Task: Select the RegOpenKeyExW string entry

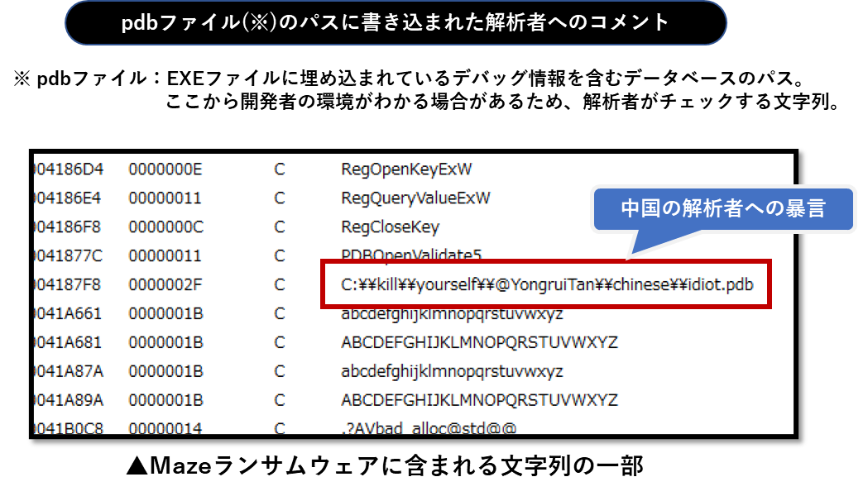Action: tap(406, 169)
